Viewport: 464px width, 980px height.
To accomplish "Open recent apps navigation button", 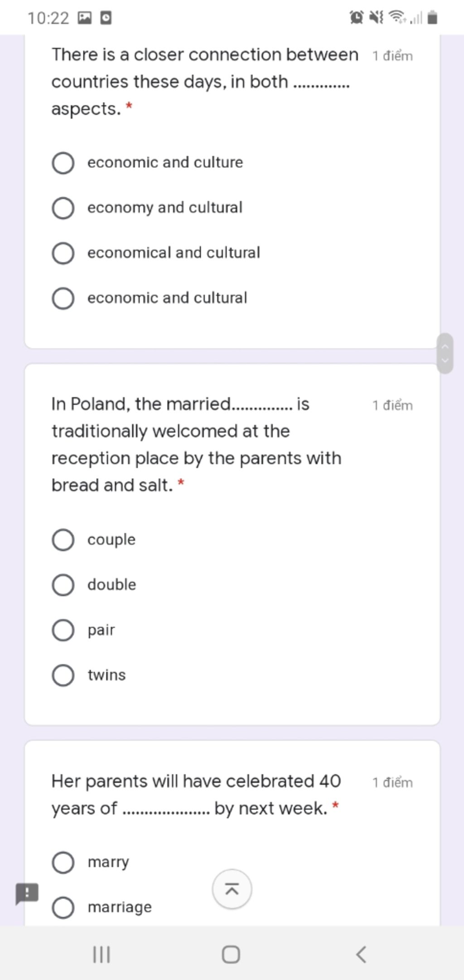I will [101, 954].
